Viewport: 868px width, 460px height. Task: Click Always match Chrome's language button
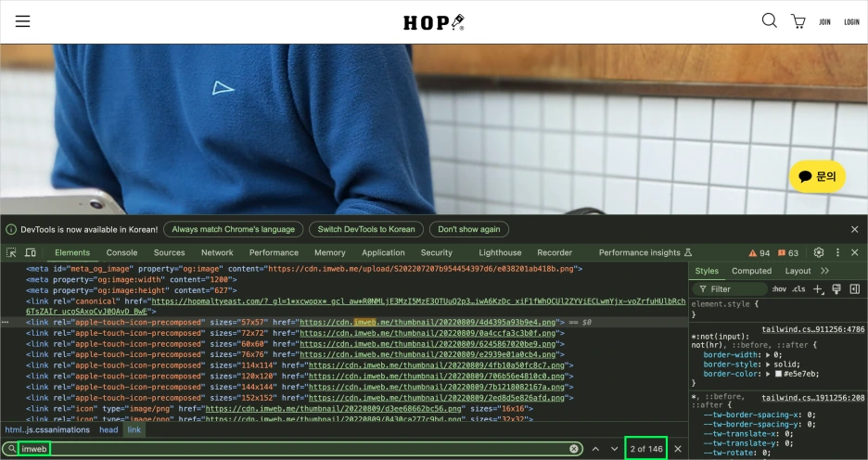233,229
